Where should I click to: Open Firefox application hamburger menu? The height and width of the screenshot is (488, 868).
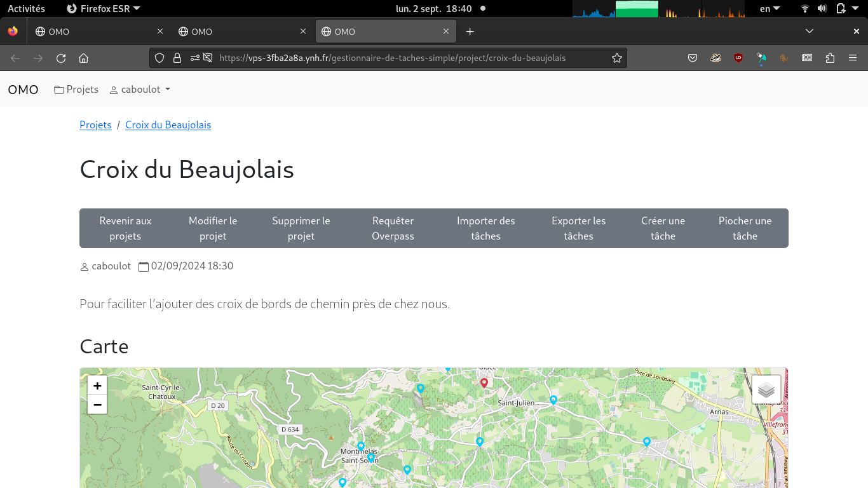pos(853,58)
